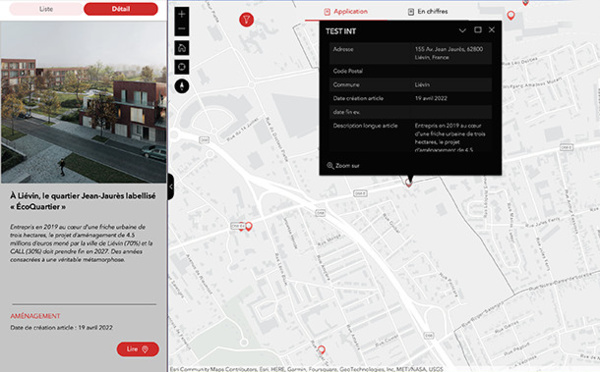Click the TEST INT popup title
Viewport: 600px width, 372px height.
(x=341, y=31)
